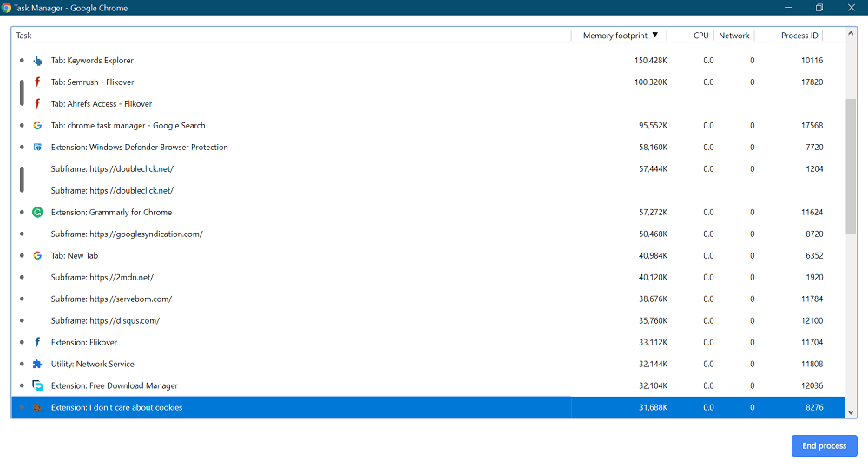This screenshot has width=868, height=467.
Task: Select the 2mdn.net subframe row
Action: 429,277
